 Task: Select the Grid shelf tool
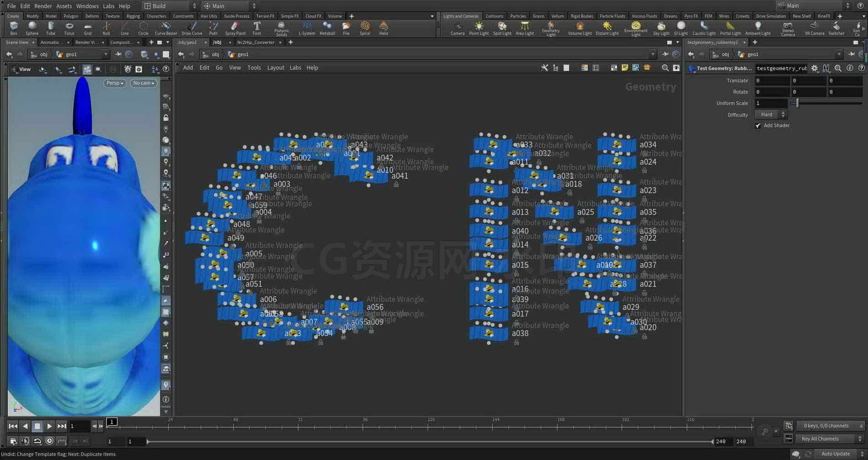point(88,28)
